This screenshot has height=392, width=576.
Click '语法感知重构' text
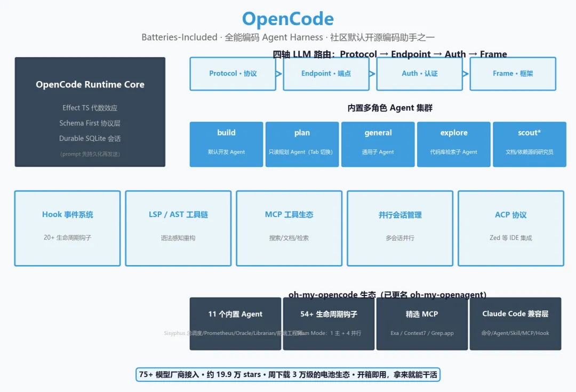click(178, 238)
